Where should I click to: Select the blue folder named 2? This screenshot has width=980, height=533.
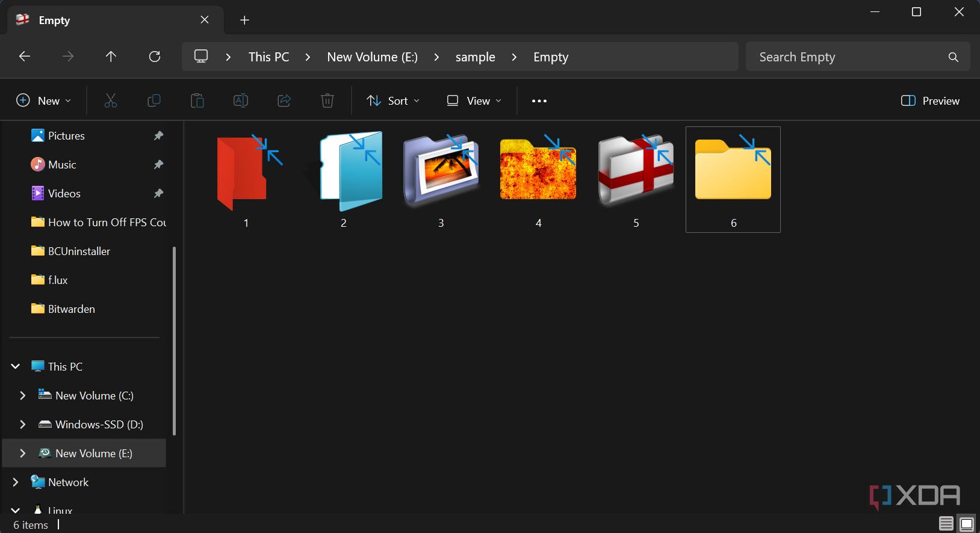344,180
